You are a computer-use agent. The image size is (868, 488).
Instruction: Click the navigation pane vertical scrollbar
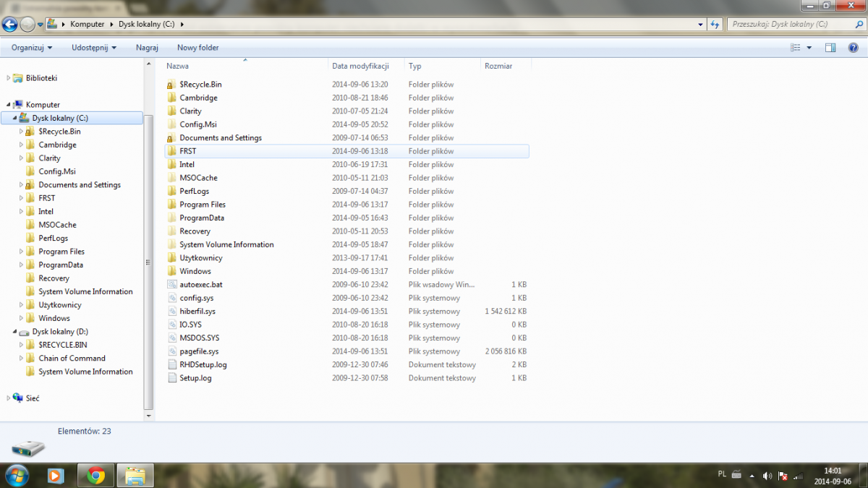[x=148, y=262]
